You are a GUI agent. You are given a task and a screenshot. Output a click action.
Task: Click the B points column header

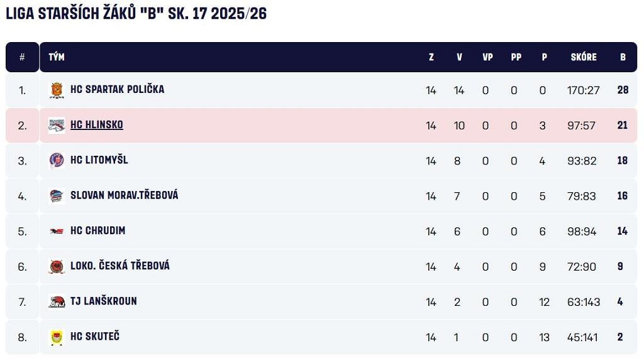(623, 57)
